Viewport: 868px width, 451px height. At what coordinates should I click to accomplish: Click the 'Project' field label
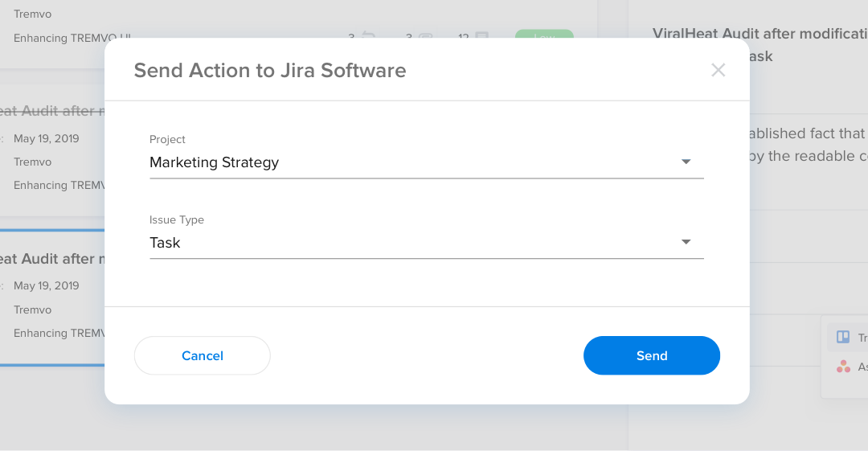(x=167, y=140)
